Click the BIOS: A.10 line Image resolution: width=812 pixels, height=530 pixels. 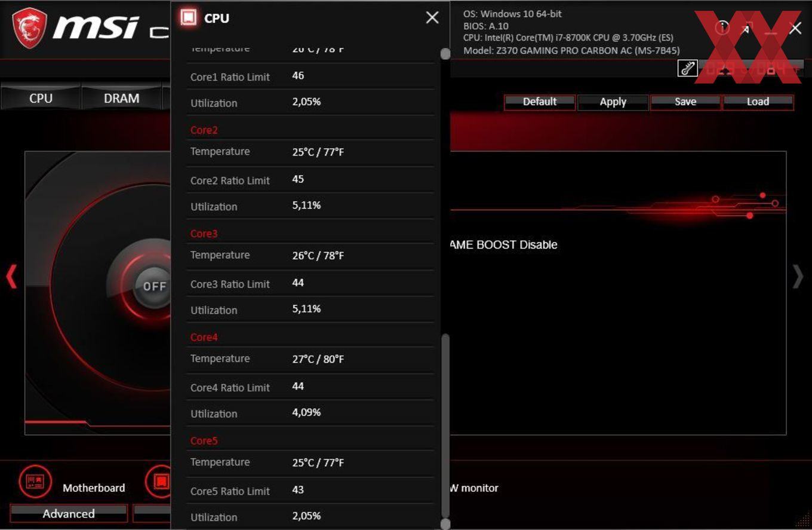(x=487, y=26)
